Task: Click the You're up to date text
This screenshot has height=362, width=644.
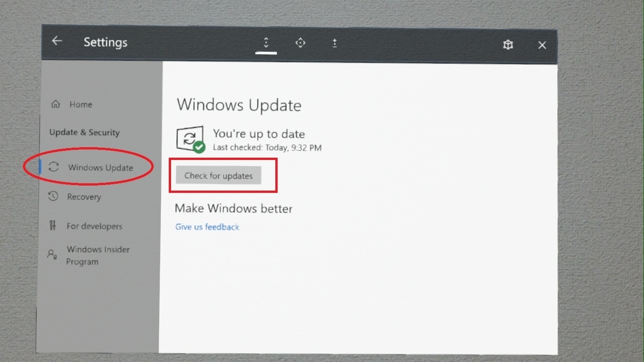Action: pos(259,134)
